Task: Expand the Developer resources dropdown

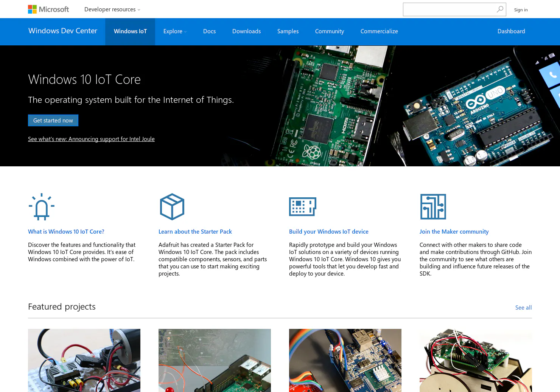Action: (112, 9)
